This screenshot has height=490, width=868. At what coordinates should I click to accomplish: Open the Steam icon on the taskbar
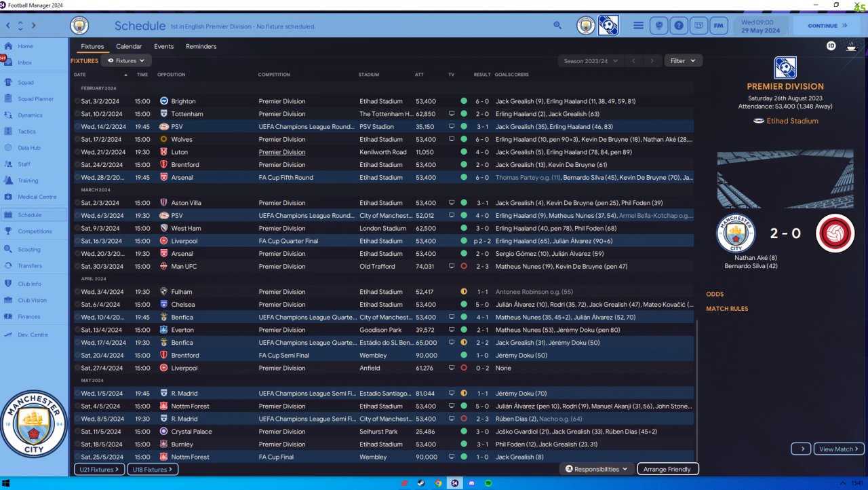coord(421,483)
